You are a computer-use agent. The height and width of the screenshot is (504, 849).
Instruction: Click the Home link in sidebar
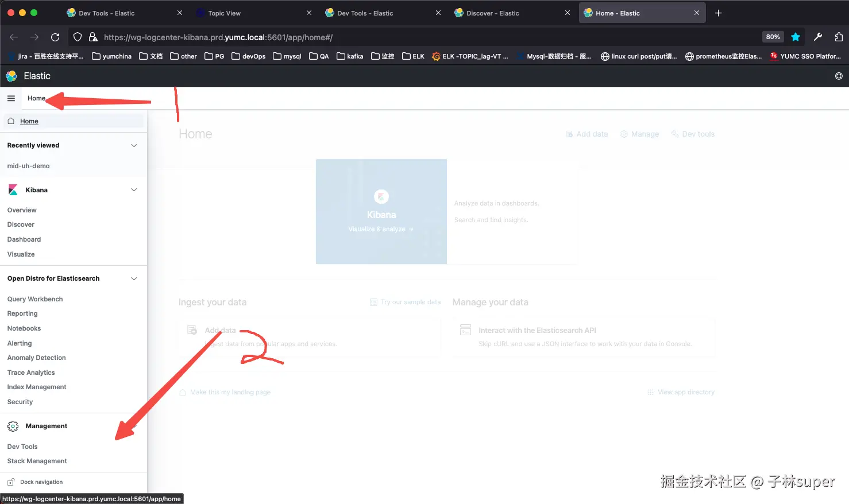29,121
